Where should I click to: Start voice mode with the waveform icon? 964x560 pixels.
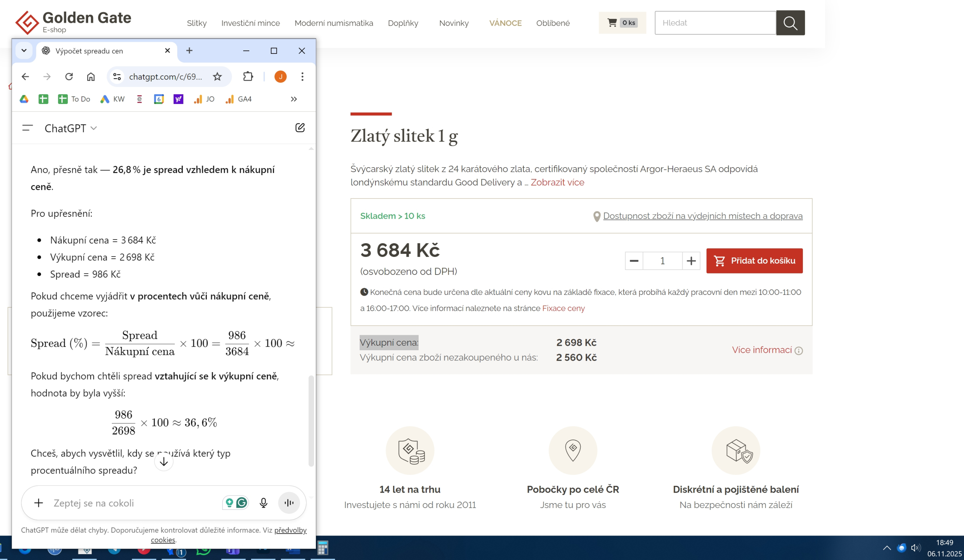(289, 503)
